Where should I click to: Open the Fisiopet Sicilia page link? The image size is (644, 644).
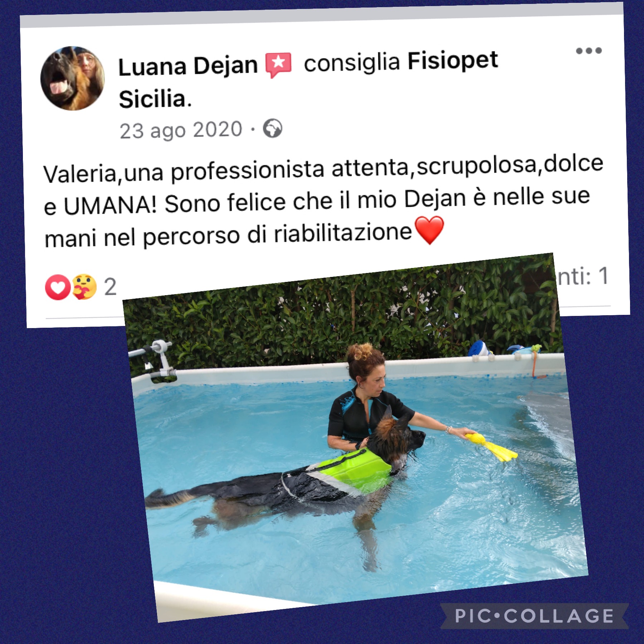[x=308, y=80]
